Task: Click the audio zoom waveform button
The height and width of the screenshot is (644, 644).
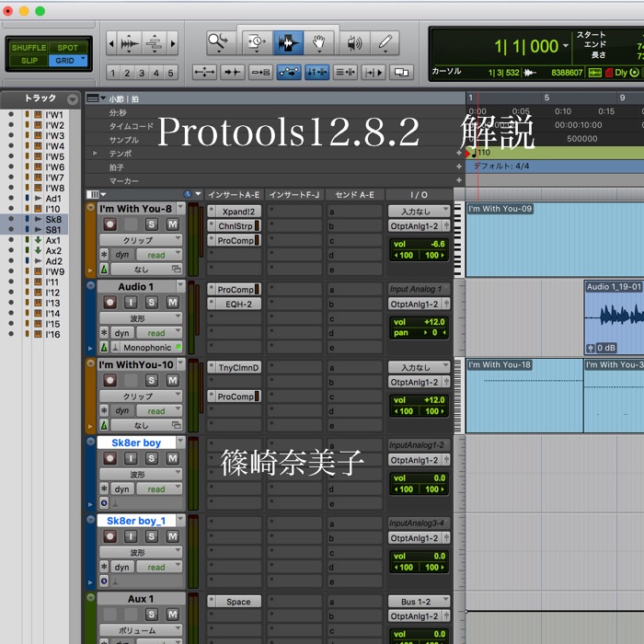Action: (130, 42)
